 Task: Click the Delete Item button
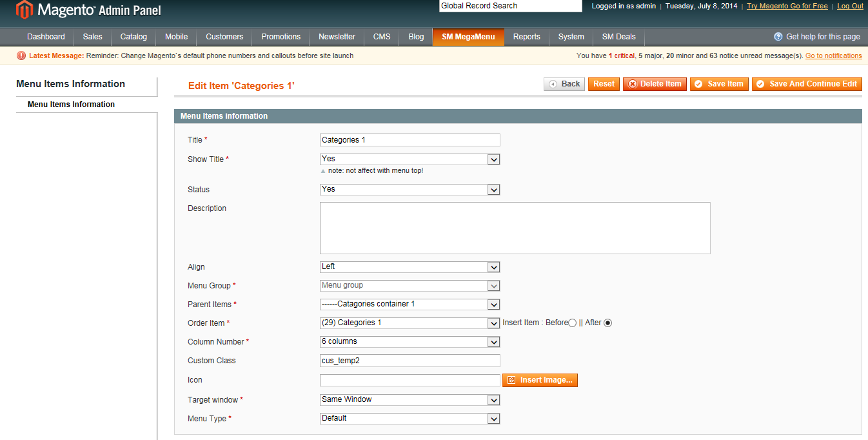point(655,84)
